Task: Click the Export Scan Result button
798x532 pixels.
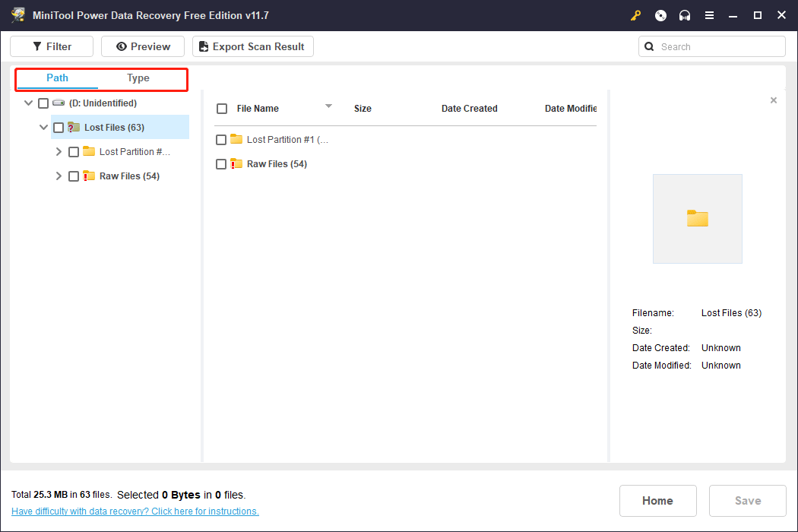Action: [252, 46]
